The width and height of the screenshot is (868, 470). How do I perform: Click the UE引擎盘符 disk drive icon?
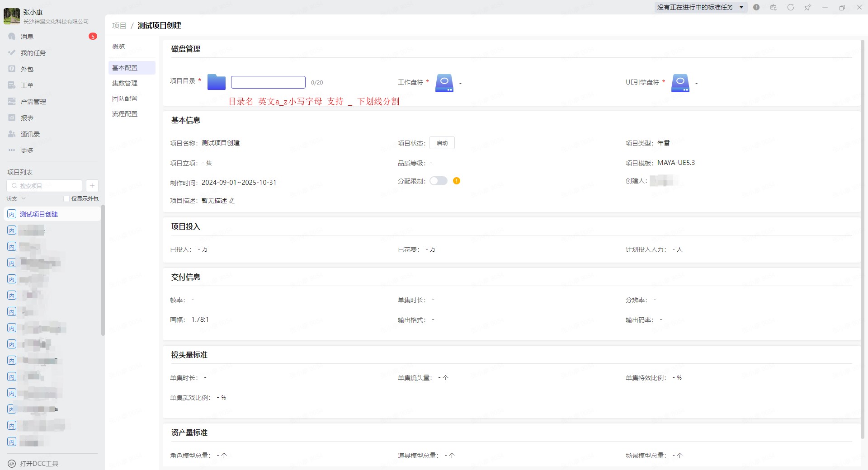(x=680, y=83)
